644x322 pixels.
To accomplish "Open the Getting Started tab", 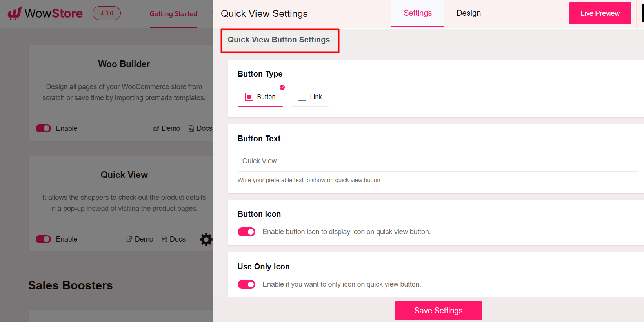I will click(173, 13).
